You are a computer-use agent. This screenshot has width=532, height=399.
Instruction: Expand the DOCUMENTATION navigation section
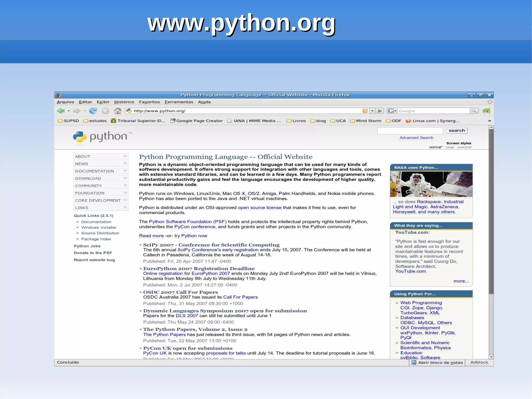click(101, 171)
